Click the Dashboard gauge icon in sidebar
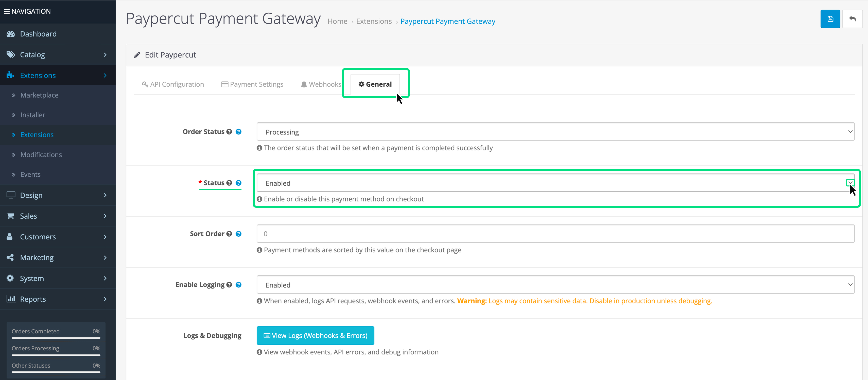The image size is (868, 380). click(x=11, y=34)
